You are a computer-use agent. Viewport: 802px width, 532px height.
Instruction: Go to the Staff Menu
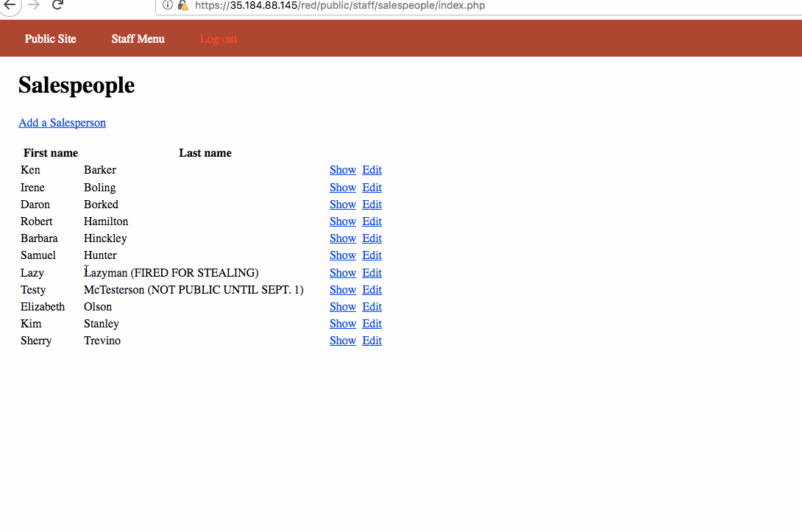tap(138, 39)
